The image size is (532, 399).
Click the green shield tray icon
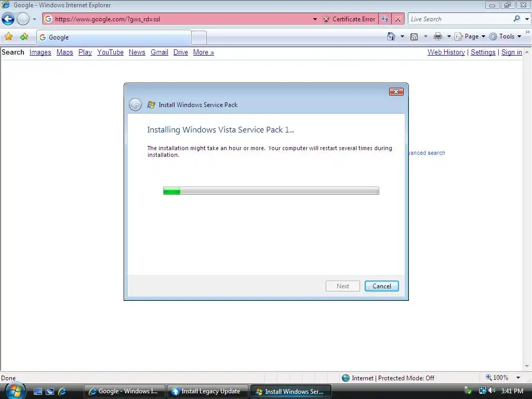point(468,391)
